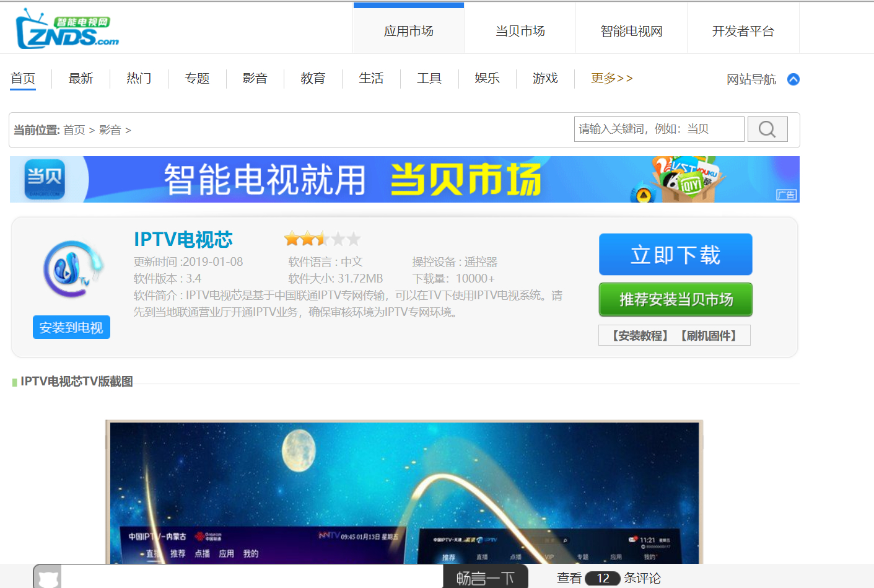Open the 影音 category
This screenshot has height=588, width=874.
(255, 79)
